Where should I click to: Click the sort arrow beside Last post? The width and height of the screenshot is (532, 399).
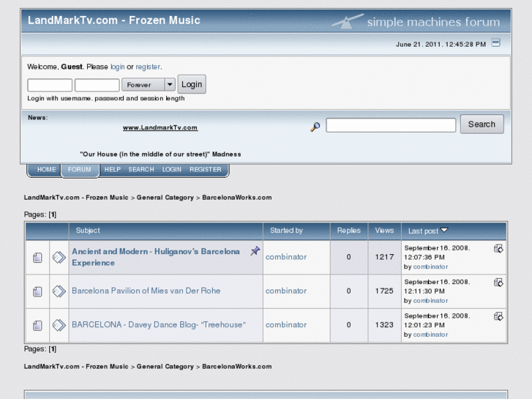[444, 230]
